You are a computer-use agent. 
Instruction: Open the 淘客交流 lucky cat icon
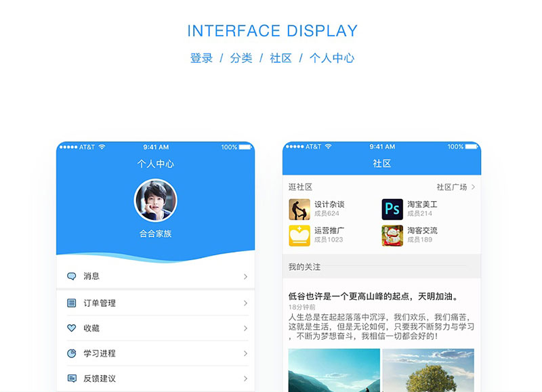click(392, 236)
